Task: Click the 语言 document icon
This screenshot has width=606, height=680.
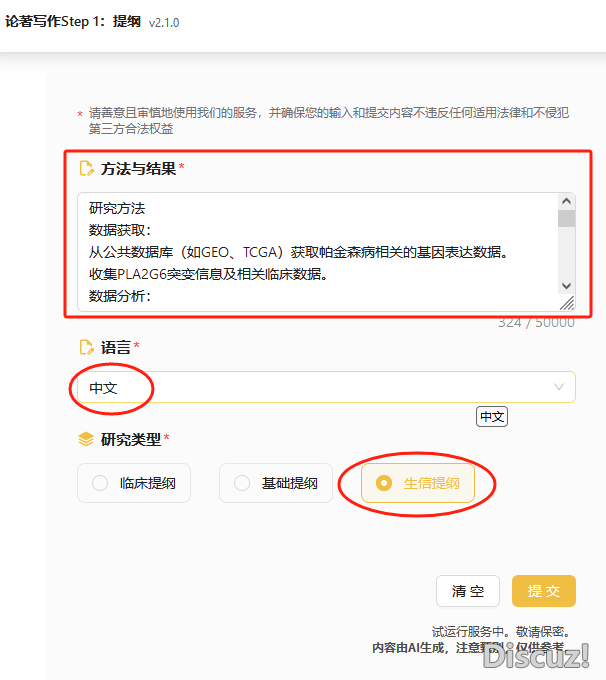Action: point(87,347)
